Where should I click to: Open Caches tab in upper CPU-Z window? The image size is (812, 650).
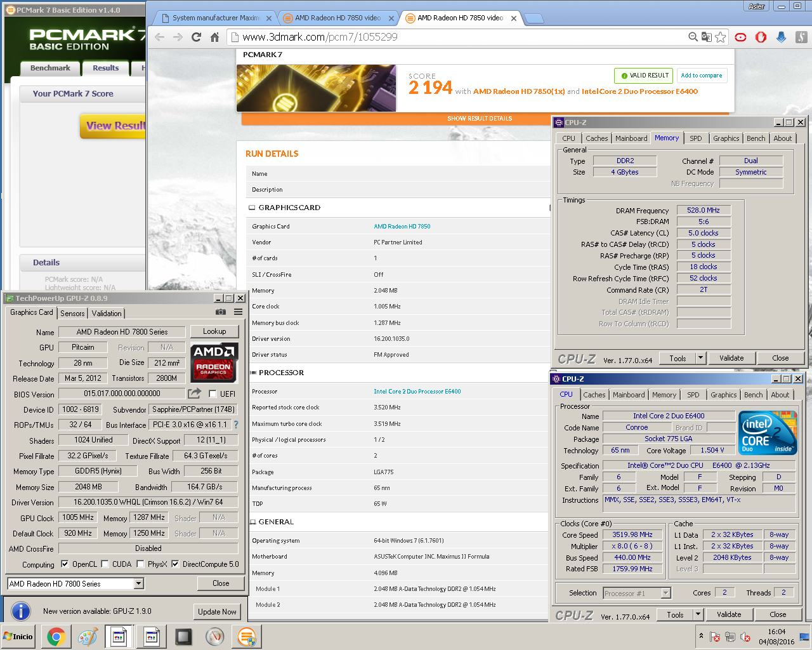(x=596, y=138)
